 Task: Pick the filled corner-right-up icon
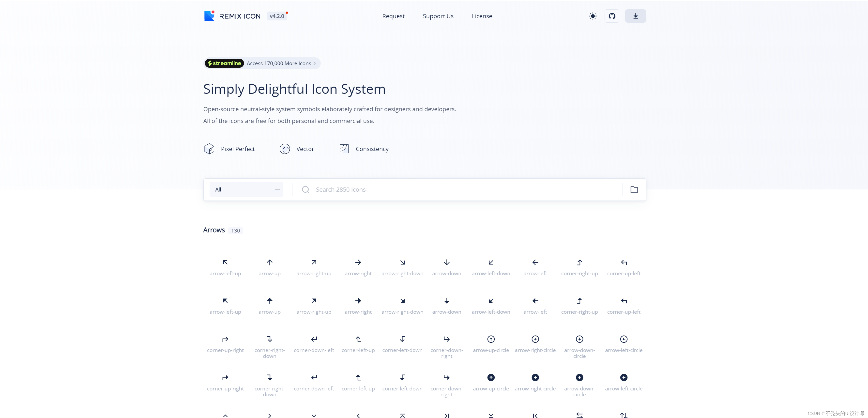click(x=579, y=301)
